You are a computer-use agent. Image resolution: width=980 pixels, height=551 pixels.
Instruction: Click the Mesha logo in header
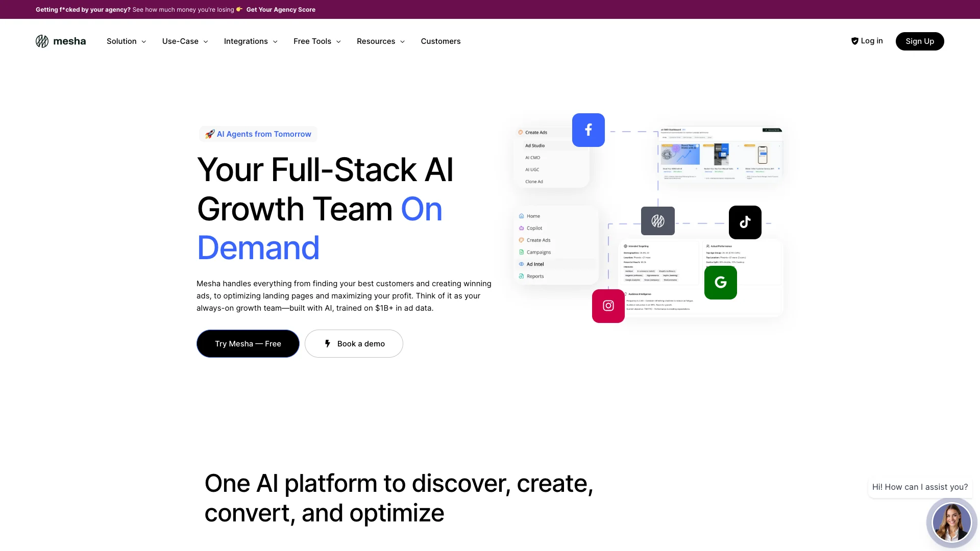61,41
